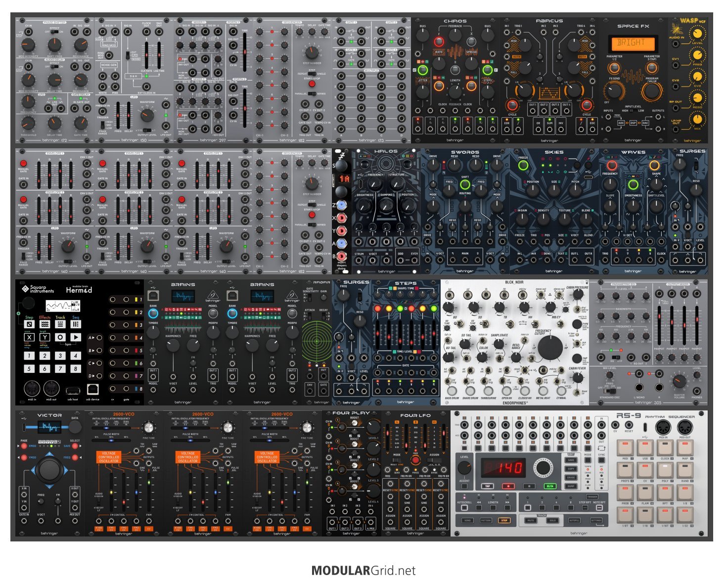This screenshot has width=728, height=581.
Task: Click the PARAMETER 3 (TAP) button on Space FX
Action: coord(651,68)
